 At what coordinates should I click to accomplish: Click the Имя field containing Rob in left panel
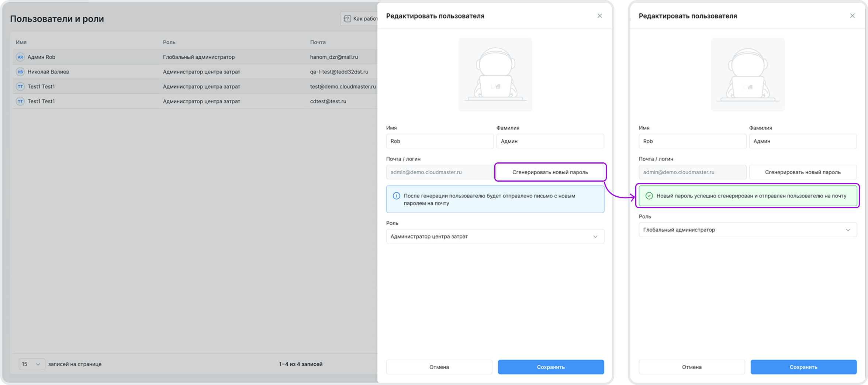(x=439, y=141)
